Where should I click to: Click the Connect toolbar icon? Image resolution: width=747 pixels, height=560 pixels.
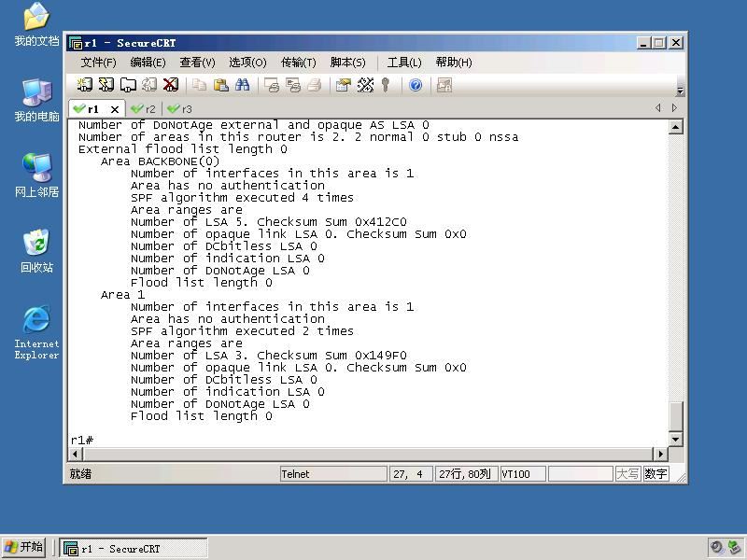tap(84, 85)
